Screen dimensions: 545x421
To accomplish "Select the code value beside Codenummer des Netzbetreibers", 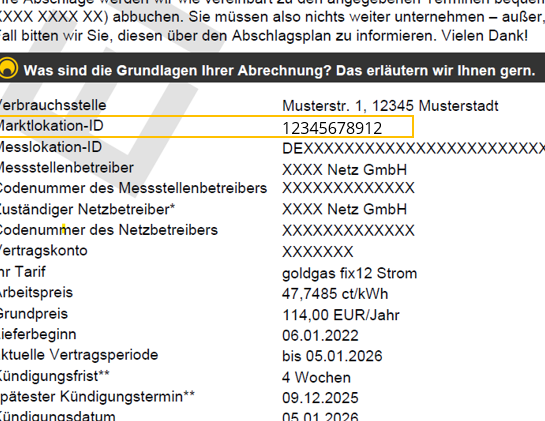I will tap(348, 230).
